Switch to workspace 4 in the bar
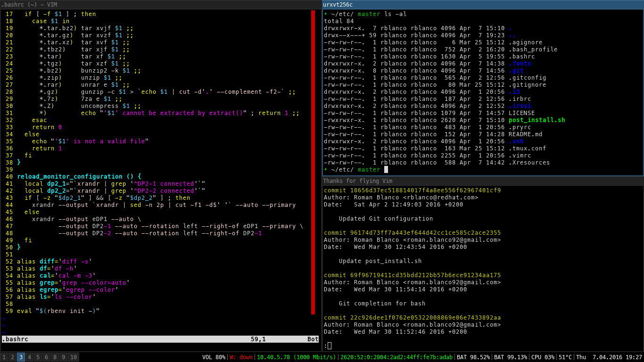The width and height of the screenshot is (644, 362). click(x=30, y=357)
